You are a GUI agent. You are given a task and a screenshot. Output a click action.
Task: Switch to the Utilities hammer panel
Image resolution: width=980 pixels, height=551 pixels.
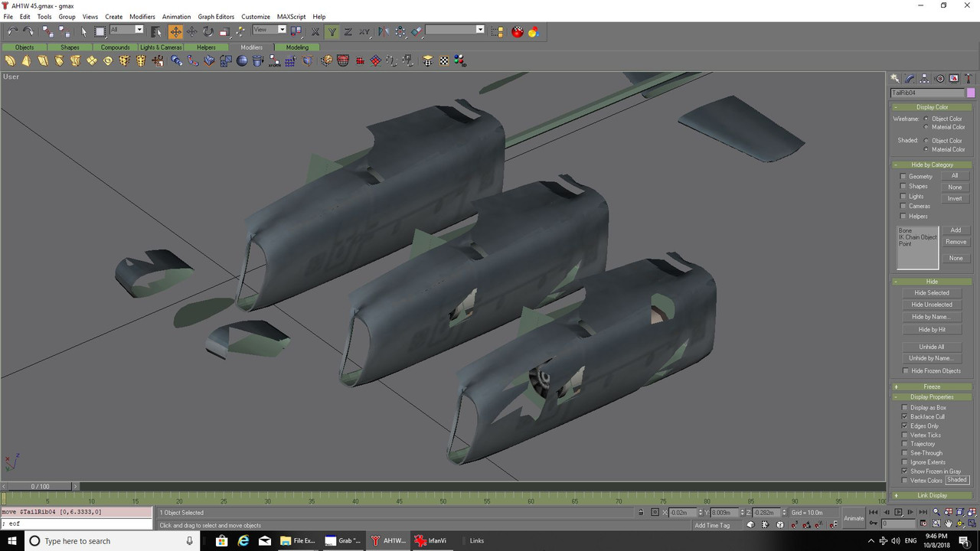(969, 78)
